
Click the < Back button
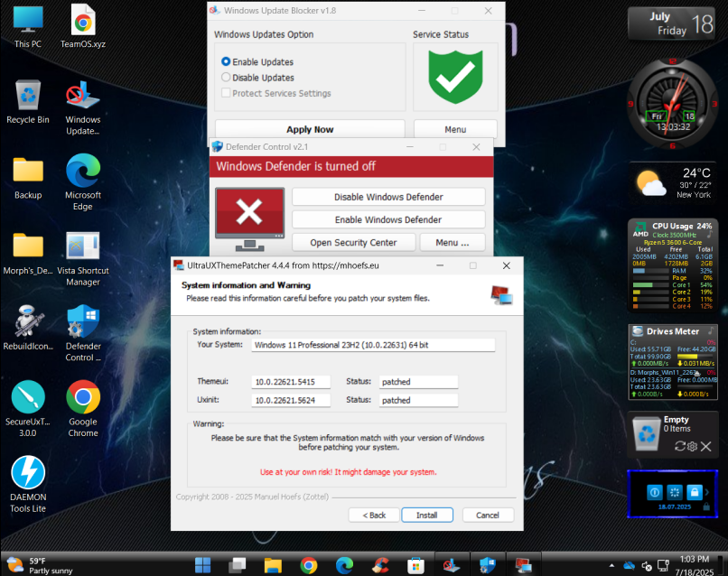tap(374, 515)
